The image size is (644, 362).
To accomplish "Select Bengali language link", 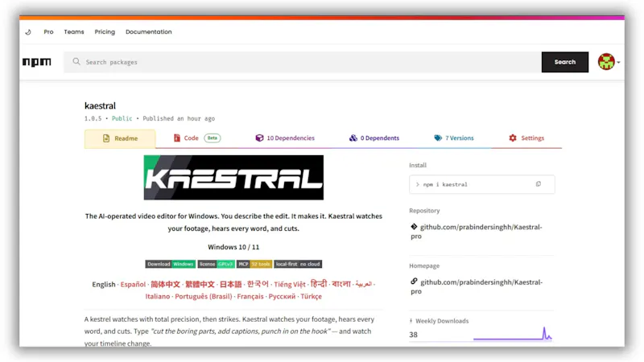I will 341,284.
